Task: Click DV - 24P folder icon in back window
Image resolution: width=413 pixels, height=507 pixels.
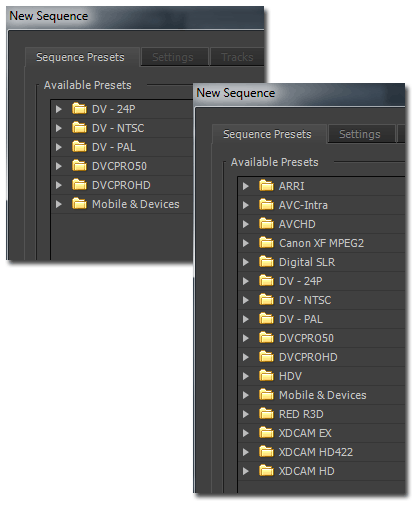Action: [79, 108]
